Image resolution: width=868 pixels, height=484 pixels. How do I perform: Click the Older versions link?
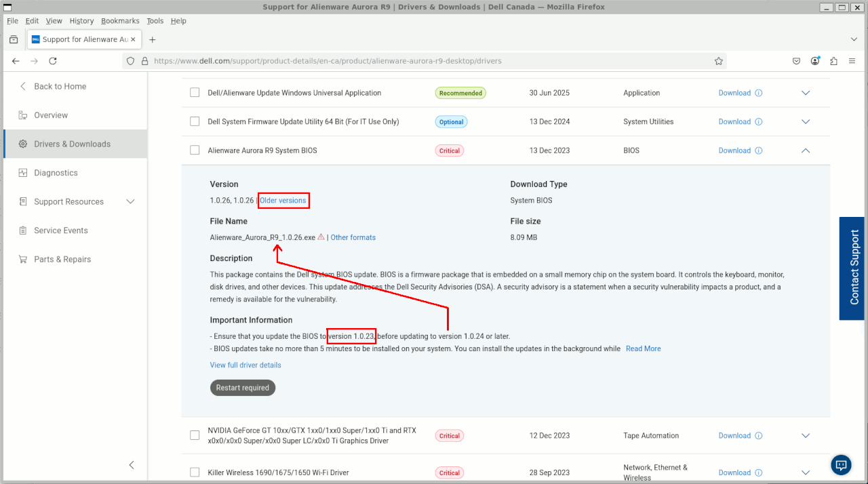(283, 201)
